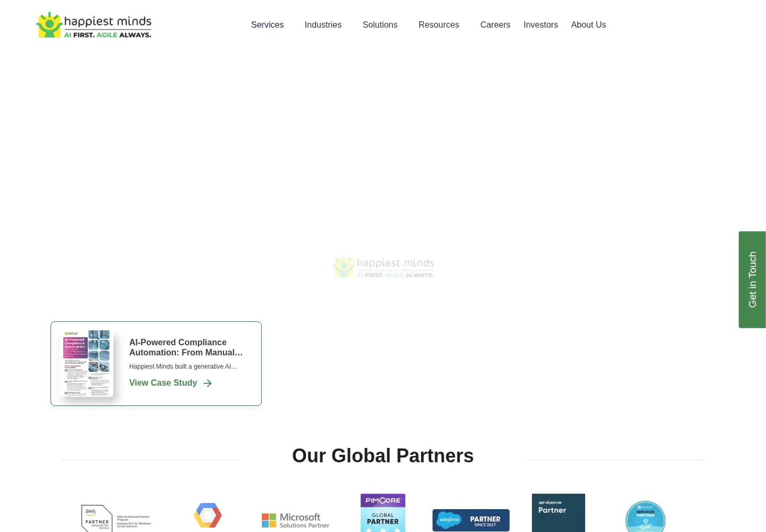Click the AI-Powered Compliance Automation title
Screen dimensions: 766x532
(x=186, y=347)
